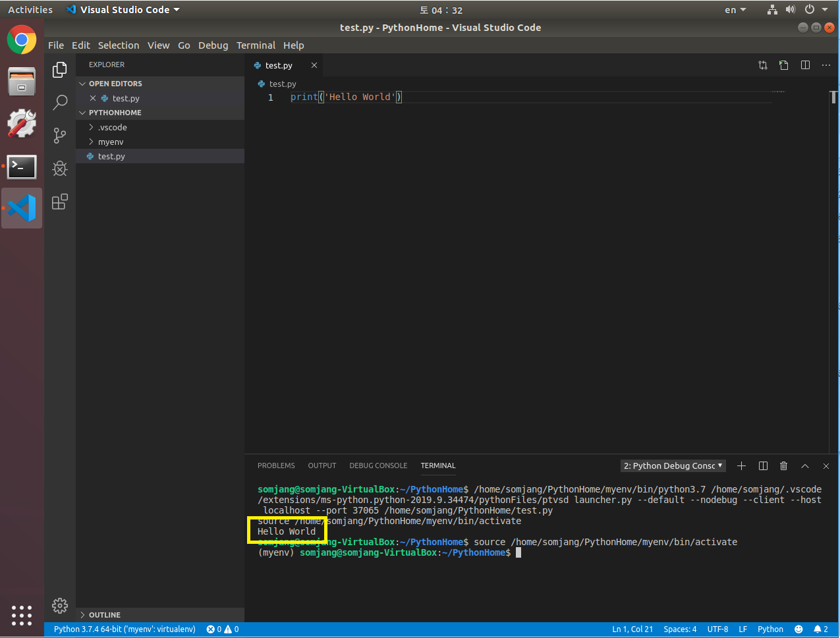Click into code line 1 print statement
This screenshot has width=840, height=638.
point(346,97)
